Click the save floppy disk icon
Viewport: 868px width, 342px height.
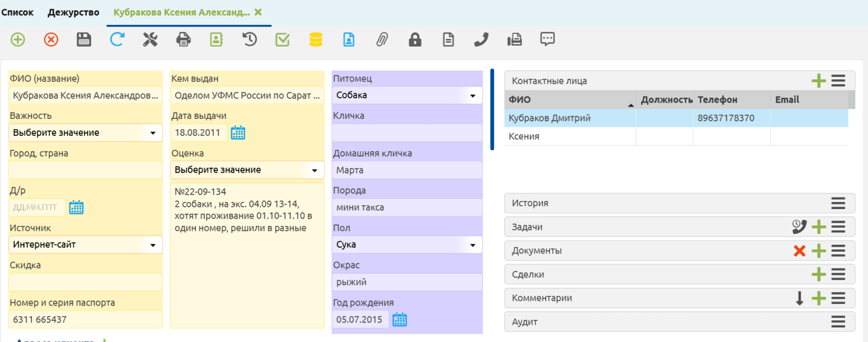84,40
